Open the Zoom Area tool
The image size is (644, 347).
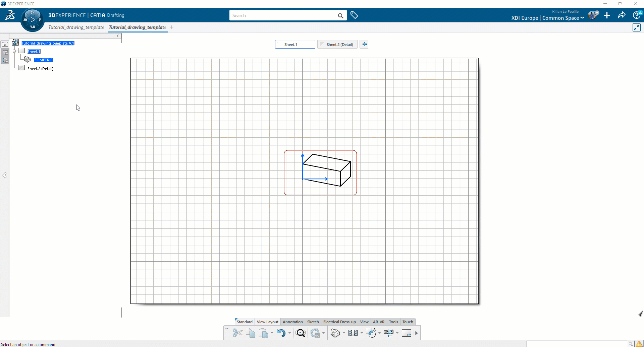point(301,333)
